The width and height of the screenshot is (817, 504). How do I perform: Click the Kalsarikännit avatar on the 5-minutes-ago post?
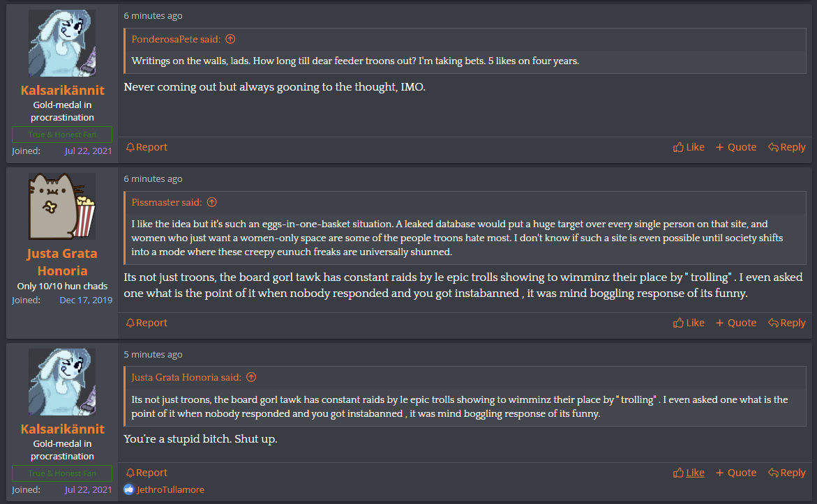pos(62,382)
